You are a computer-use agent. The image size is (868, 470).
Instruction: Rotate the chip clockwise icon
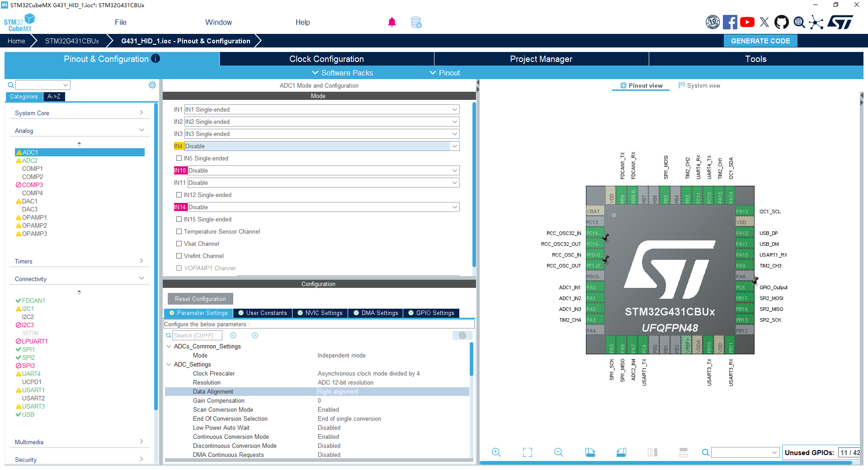(590, 452)
